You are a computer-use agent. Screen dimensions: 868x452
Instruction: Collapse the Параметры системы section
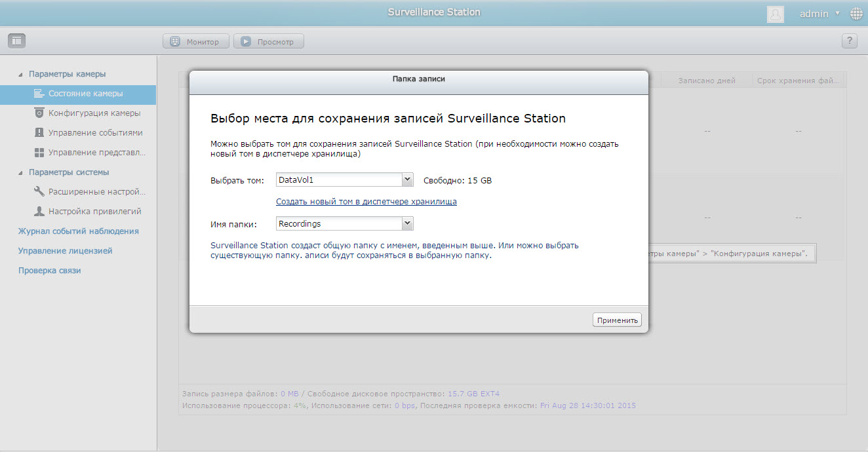pos(20,173)
